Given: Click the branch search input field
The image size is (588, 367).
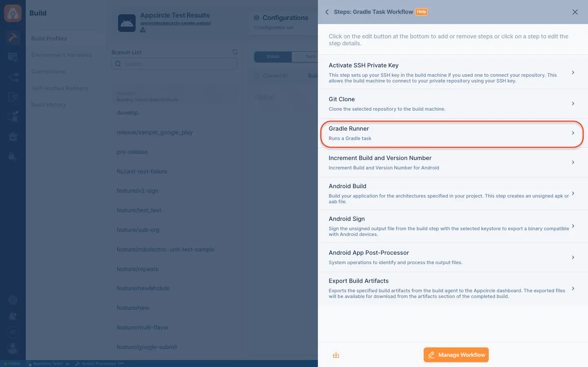Looking at the screenshot, I should click(x=174, y=64).
